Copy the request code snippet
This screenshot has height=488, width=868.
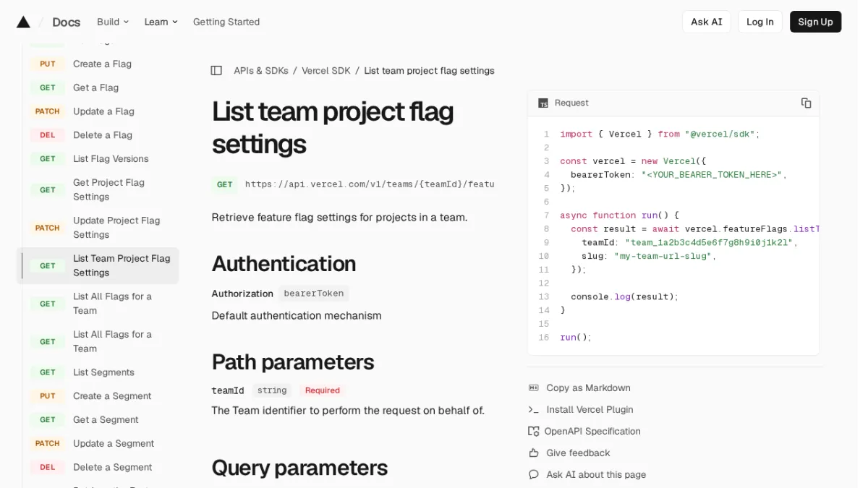coord(806,103)
